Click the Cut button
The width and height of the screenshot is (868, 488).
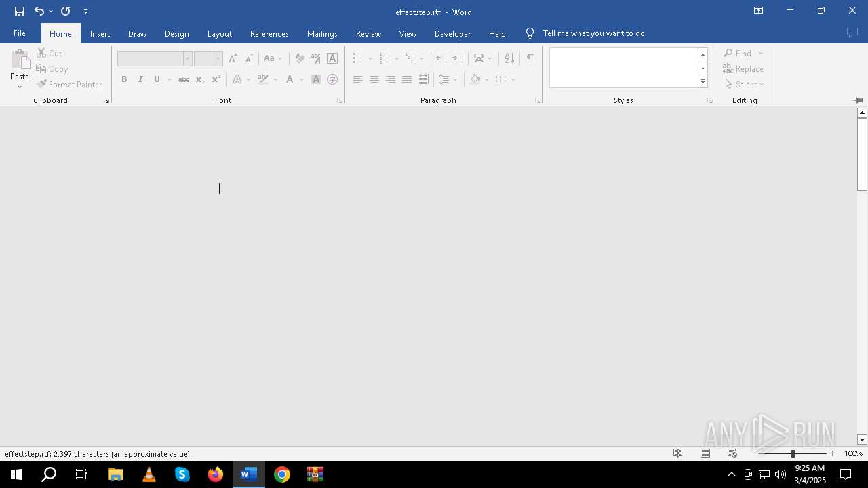50,53
